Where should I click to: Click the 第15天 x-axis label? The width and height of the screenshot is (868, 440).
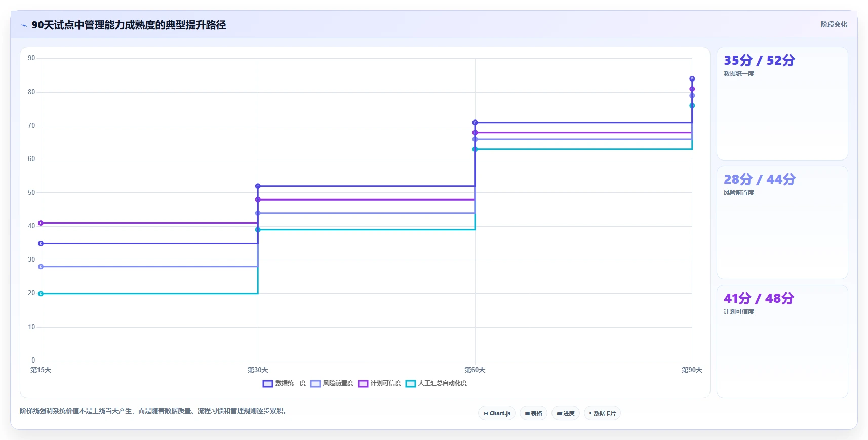41,370
